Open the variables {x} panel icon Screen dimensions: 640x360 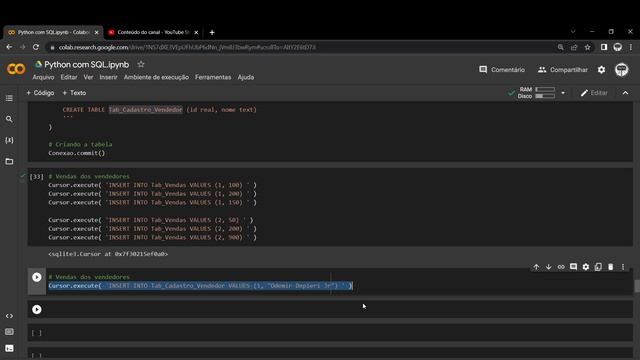point(9,140)
